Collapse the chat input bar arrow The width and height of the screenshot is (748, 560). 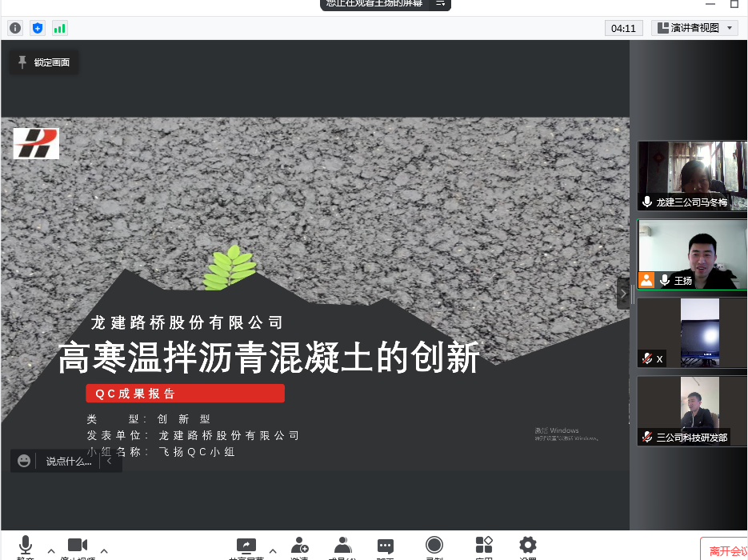click(110, 461)
